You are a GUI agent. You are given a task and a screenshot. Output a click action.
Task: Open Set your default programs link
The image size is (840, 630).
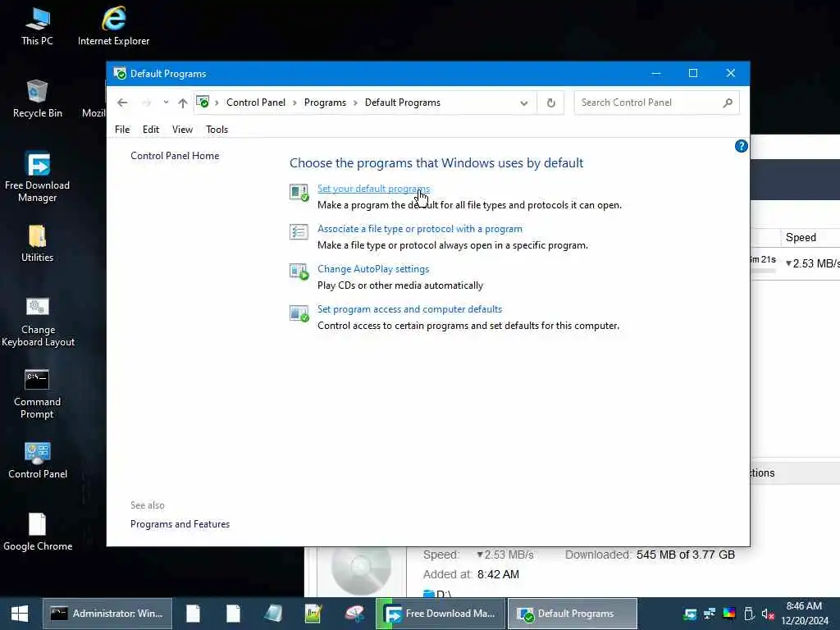click(x=373, y=189)
